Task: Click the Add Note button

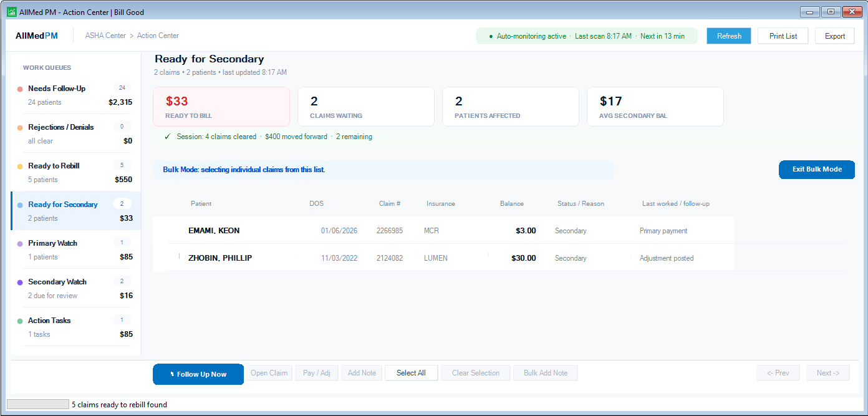Action: coord(362,373)
